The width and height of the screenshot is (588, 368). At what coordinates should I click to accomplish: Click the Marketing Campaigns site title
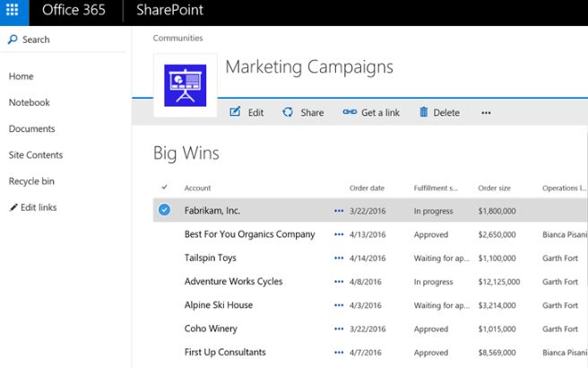click(309, 67)
